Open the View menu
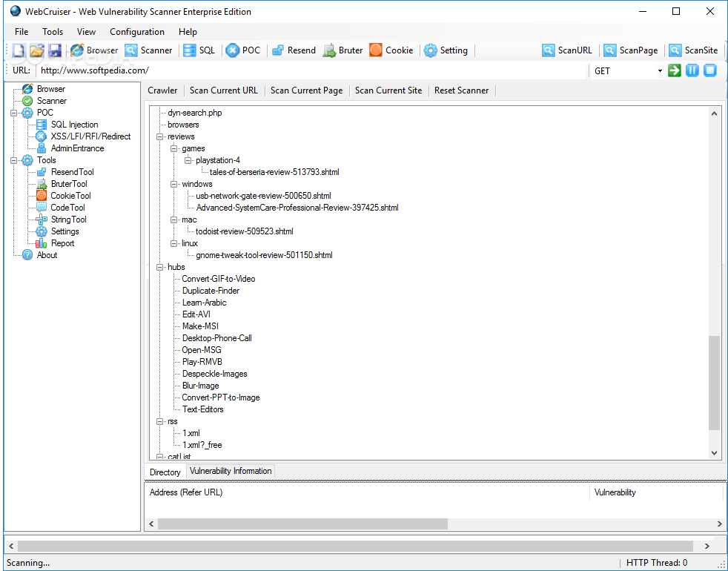 86,32
